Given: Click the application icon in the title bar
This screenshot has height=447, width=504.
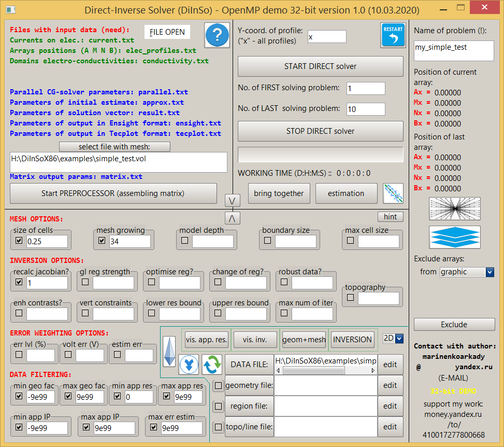Looking at the screenshot, I should coord(10,10).
